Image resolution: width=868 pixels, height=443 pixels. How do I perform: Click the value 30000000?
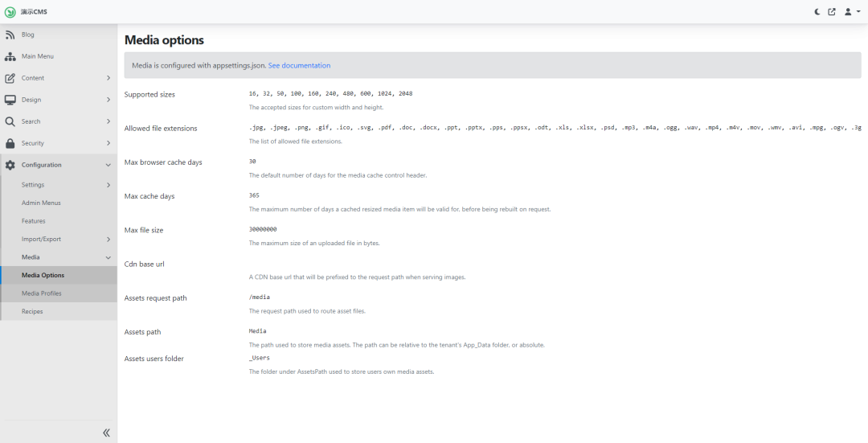pyautogui.click(x=263, y=229)
